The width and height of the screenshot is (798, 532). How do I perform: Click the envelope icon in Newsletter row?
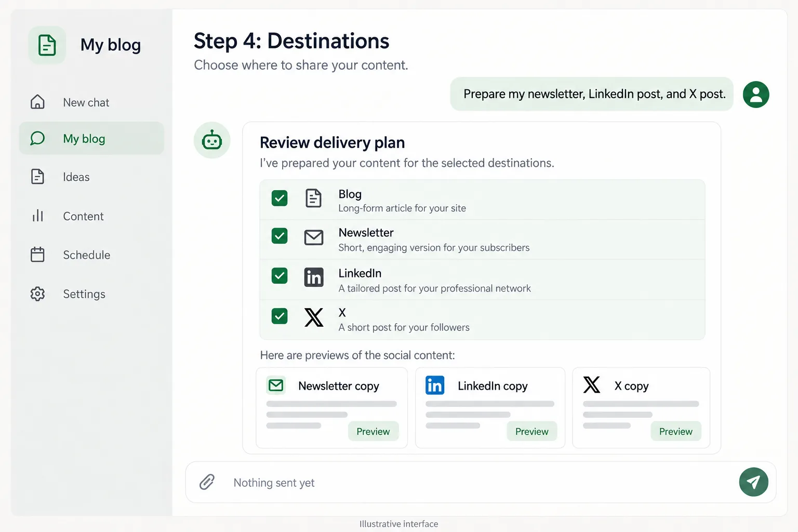tap(314, 237)
